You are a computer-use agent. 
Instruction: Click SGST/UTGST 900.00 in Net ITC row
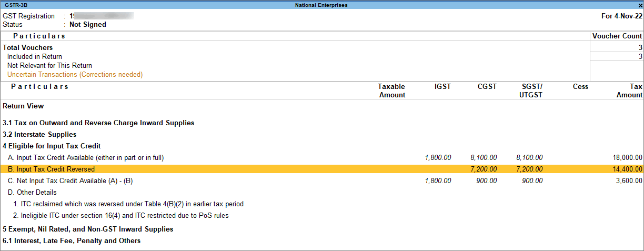(532, 181)
